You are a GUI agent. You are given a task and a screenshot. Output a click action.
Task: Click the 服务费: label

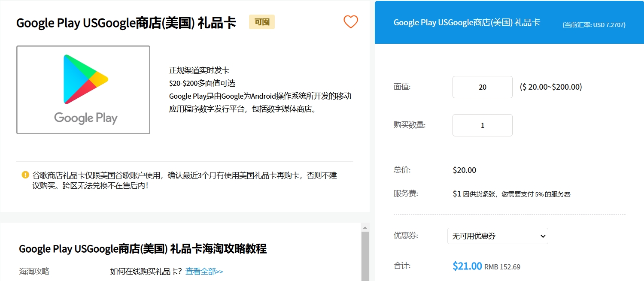[x=406, y=194]
